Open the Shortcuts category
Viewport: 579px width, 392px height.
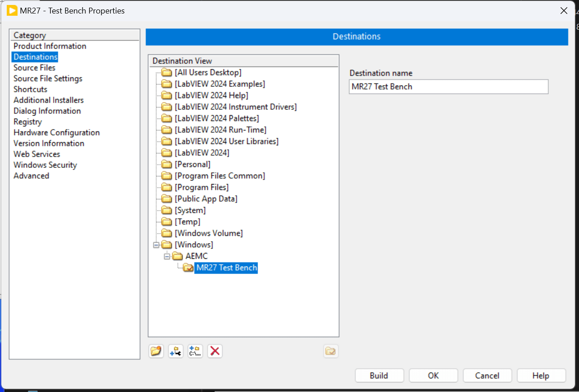point(30,89)
